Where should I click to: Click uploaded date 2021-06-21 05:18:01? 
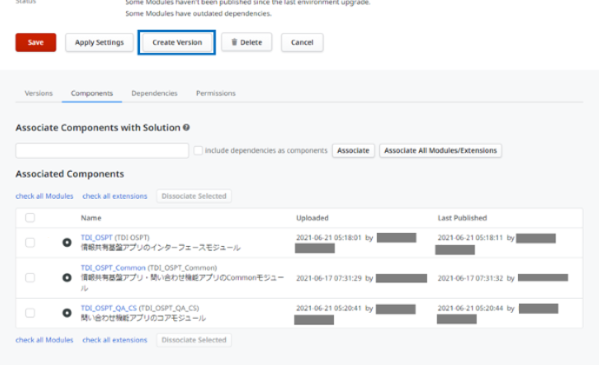point(329,237)
